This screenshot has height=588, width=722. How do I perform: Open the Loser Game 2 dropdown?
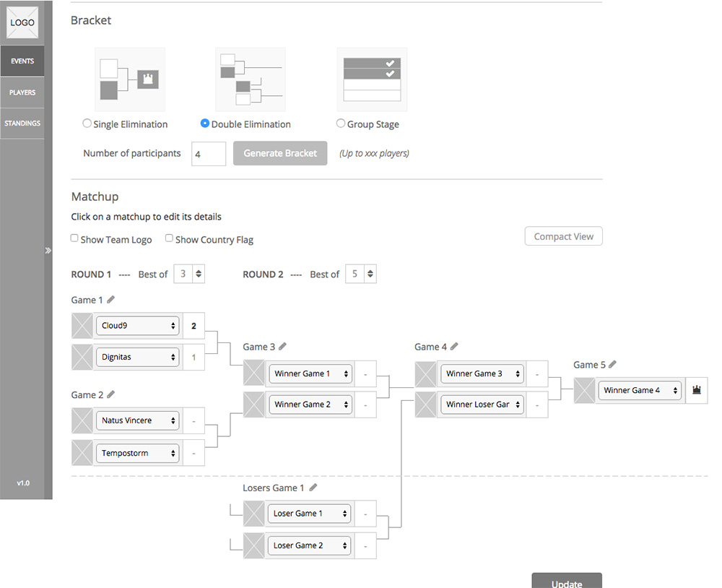tap(309, 545)
